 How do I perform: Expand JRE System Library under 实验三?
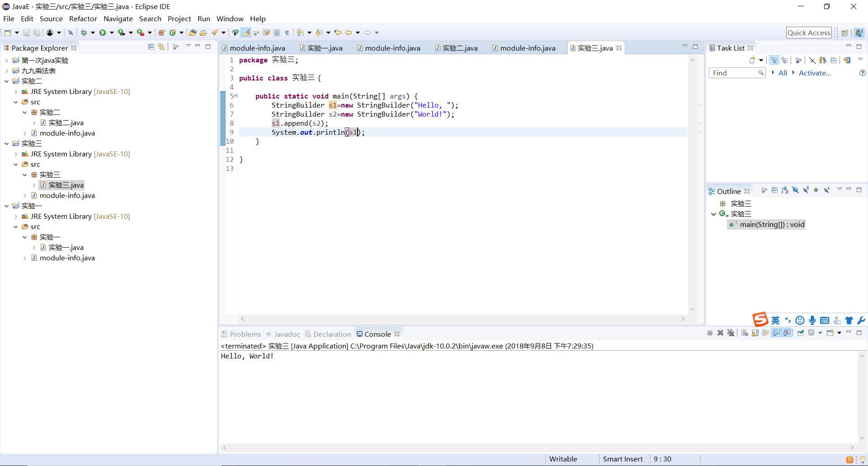click(x=16, y=154)
